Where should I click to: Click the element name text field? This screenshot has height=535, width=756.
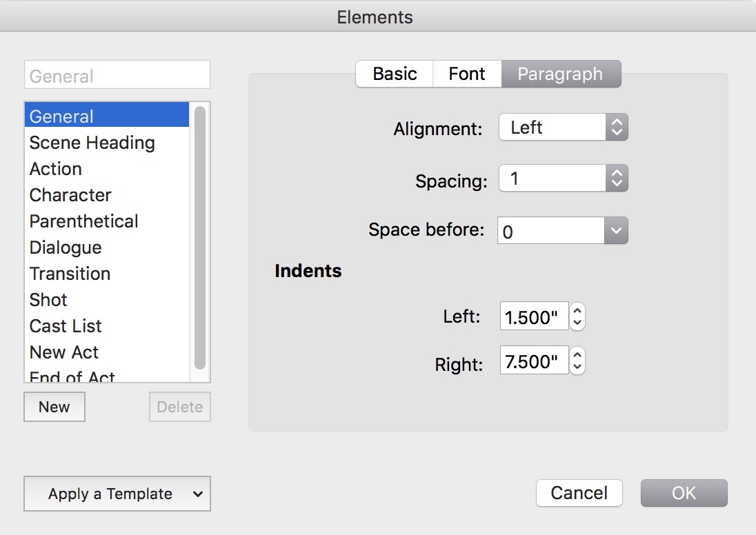click(x=117, y=75)
